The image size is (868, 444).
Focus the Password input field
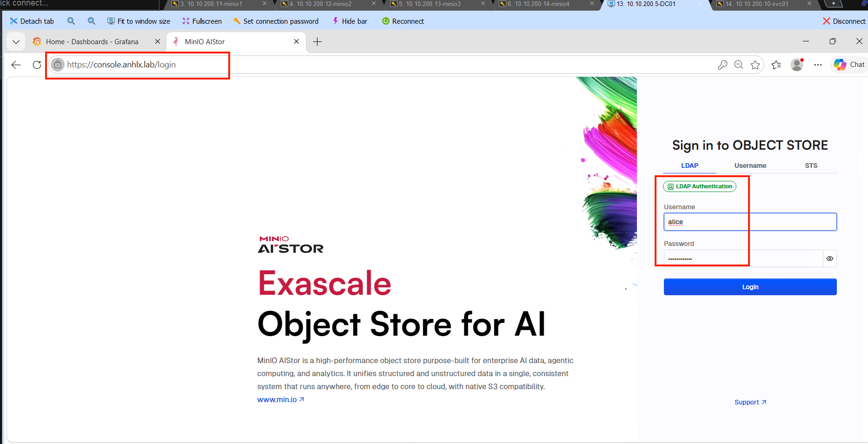(x=743, y=258)
